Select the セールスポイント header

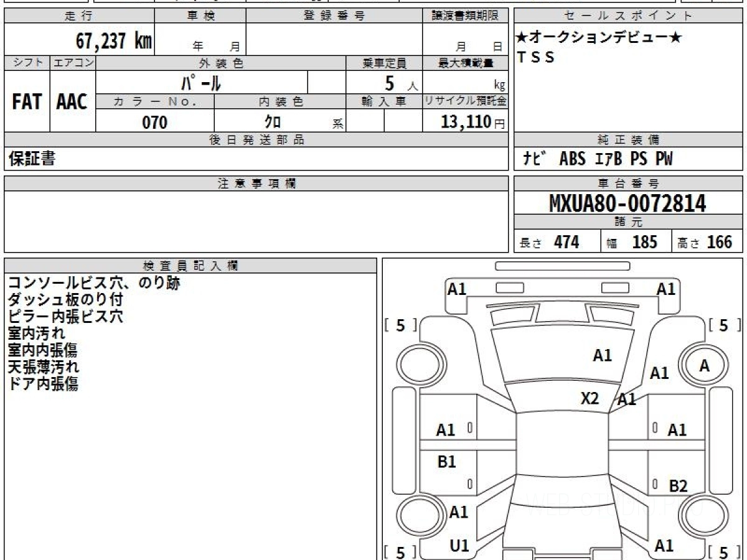(x=629, y=16)
